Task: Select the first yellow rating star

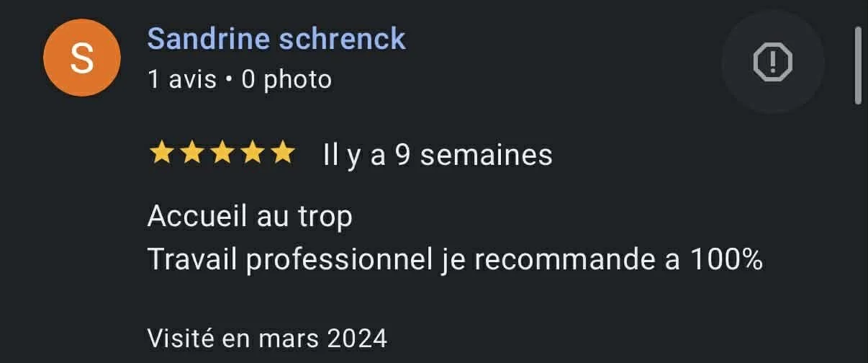Action: pyautogui.click(x=160, y=153)
